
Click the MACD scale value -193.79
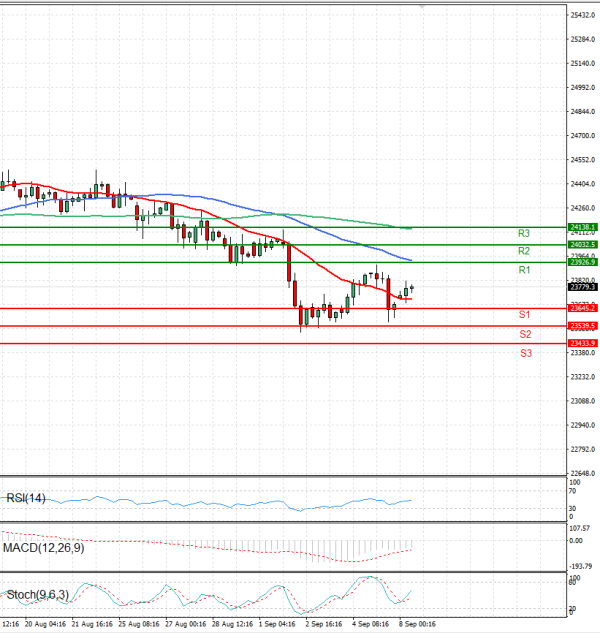coord(581,566)
